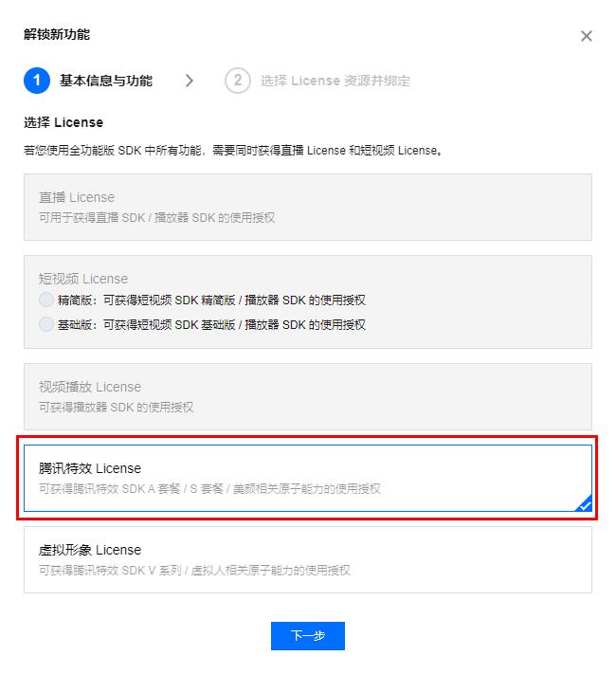
Task: Click 腾讯特效 SDK A 套餐 description
Action: click(x=209, y=489)
